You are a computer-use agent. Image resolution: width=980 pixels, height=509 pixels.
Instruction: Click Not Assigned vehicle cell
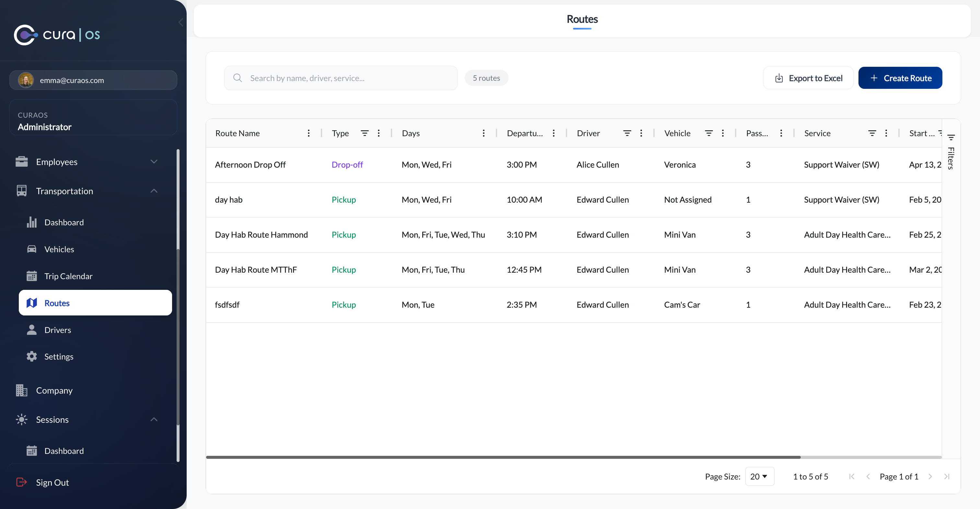point(688,200)
